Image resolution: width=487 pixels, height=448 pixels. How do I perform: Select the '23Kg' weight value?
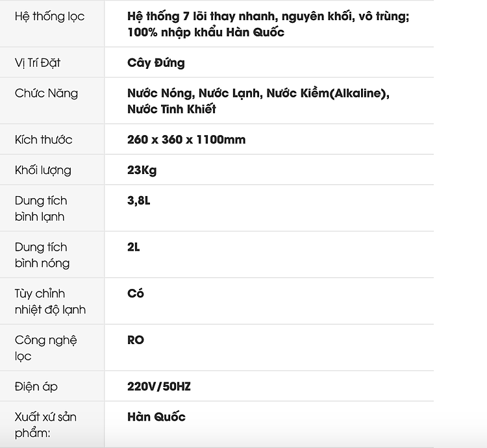pos(142,170)
